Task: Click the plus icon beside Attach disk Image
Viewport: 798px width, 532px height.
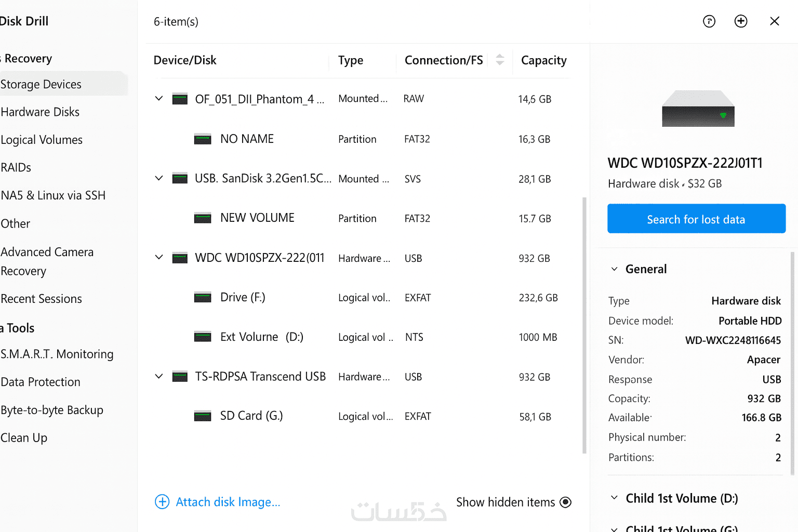Action: [x=162, y=502]
